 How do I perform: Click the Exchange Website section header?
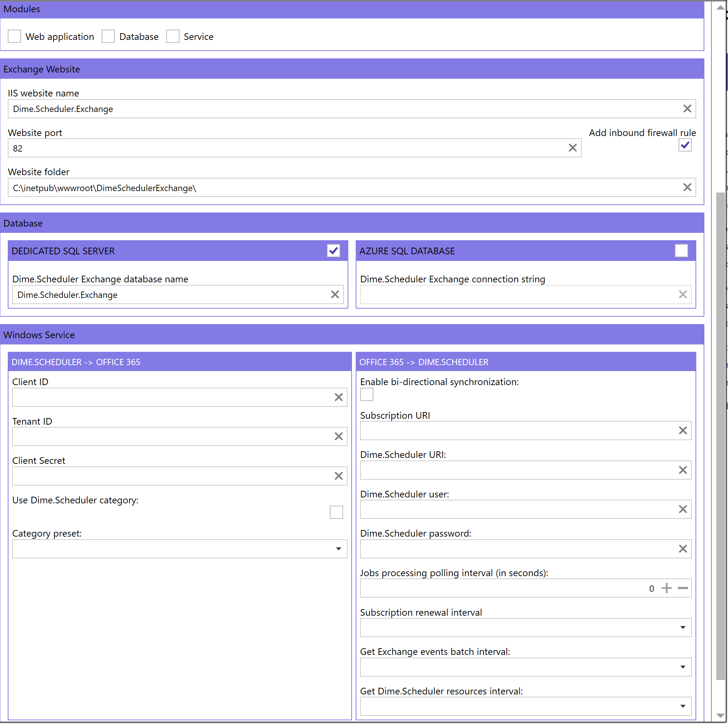(352, 69)
